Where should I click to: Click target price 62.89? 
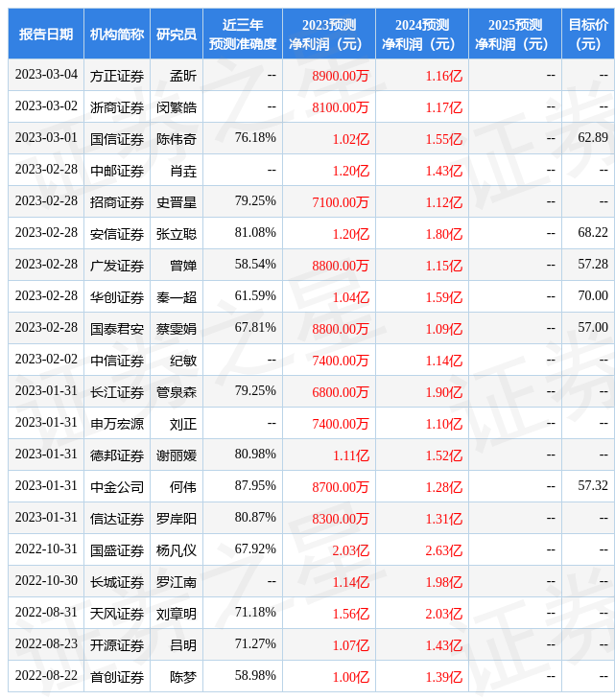pos(593,137)
